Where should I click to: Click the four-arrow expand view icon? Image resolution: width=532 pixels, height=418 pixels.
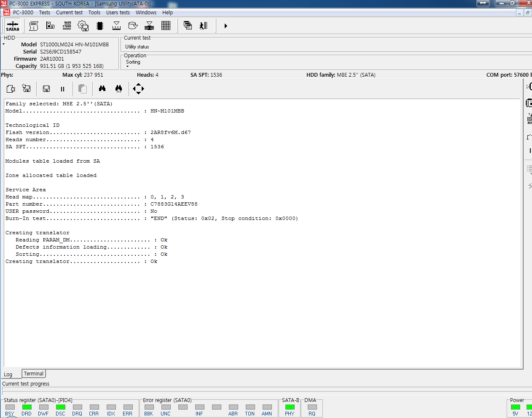pos(138,88)
